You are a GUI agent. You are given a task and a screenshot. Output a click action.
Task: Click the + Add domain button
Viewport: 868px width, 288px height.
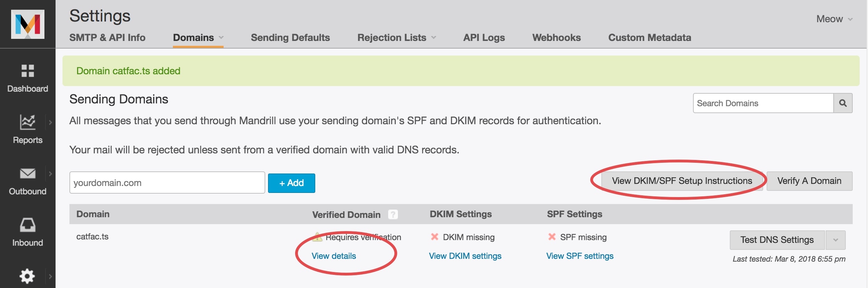292,183
